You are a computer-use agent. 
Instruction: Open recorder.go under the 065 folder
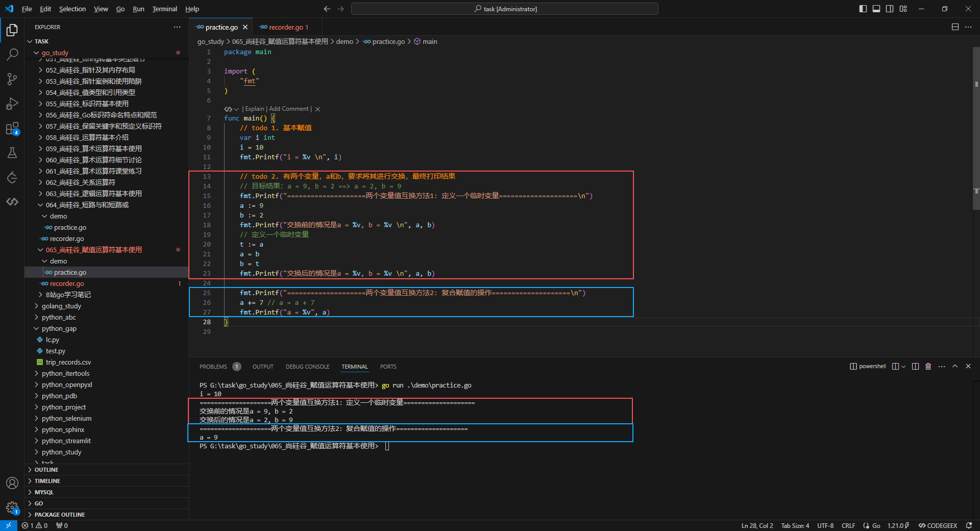click(x=107, y=283)
